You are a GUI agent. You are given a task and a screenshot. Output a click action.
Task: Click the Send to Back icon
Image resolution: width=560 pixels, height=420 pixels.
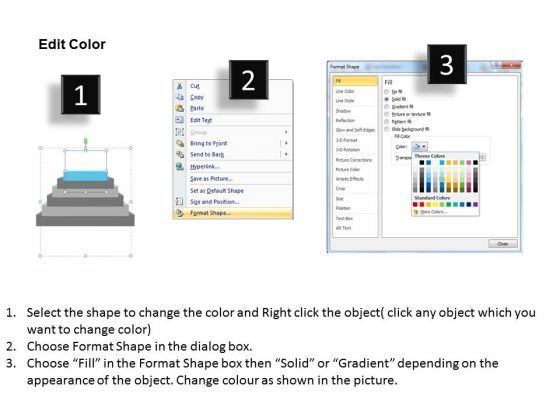180,154
